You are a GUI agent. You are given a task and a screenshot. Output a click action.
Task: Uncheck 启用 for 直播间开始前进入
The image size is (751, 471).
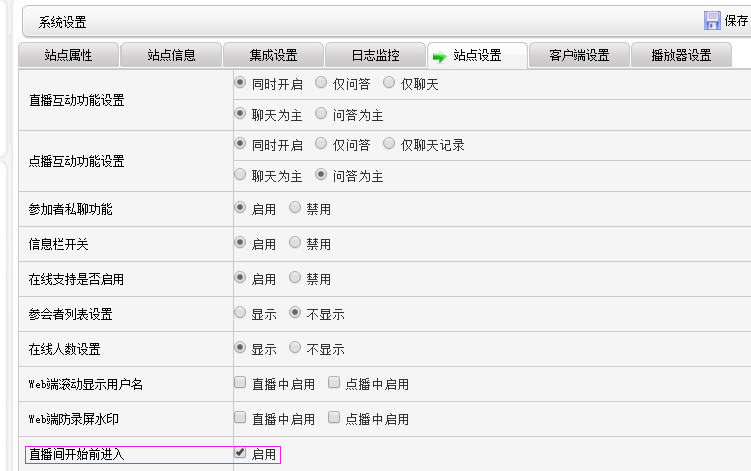pyautogui.click(x=240, y=453)
